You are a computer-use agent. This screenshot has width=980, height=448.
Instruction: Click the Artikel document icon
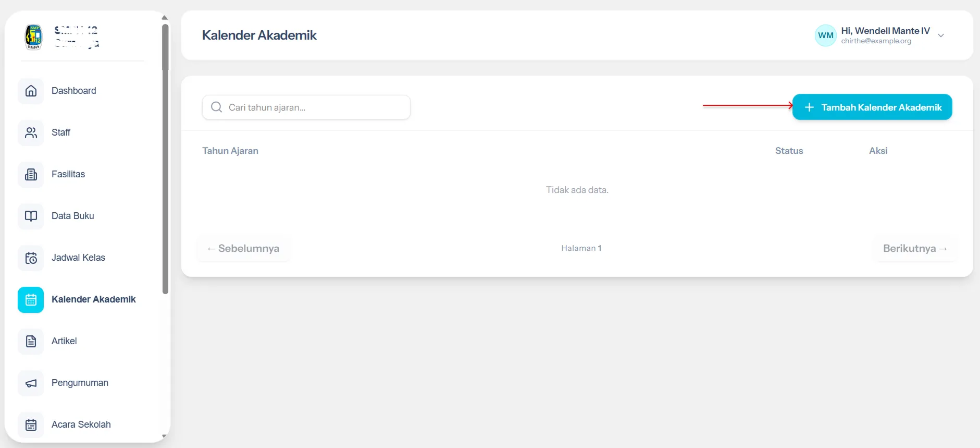tap(31, 341)
